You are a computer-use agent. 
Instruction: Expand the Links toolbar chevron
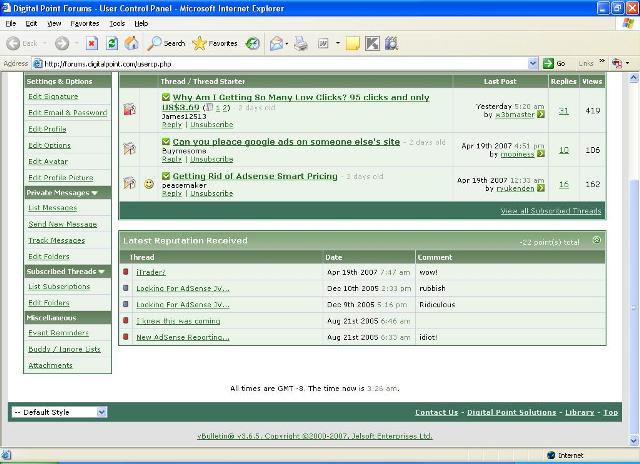coord(602,61)
